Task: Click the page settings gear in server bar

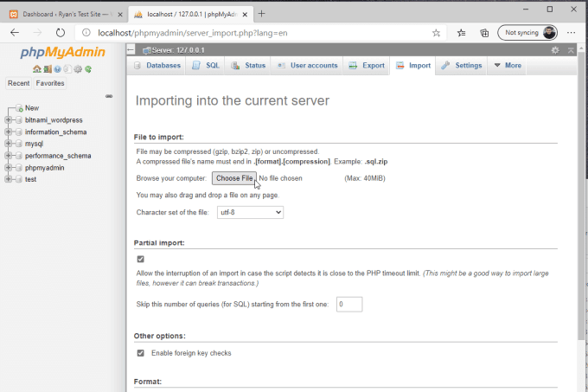Action: 555,50
